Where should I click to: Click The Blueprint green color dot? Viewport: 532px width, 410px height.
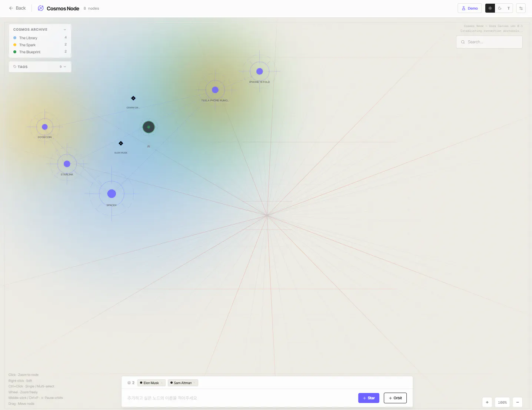point(15,52)
